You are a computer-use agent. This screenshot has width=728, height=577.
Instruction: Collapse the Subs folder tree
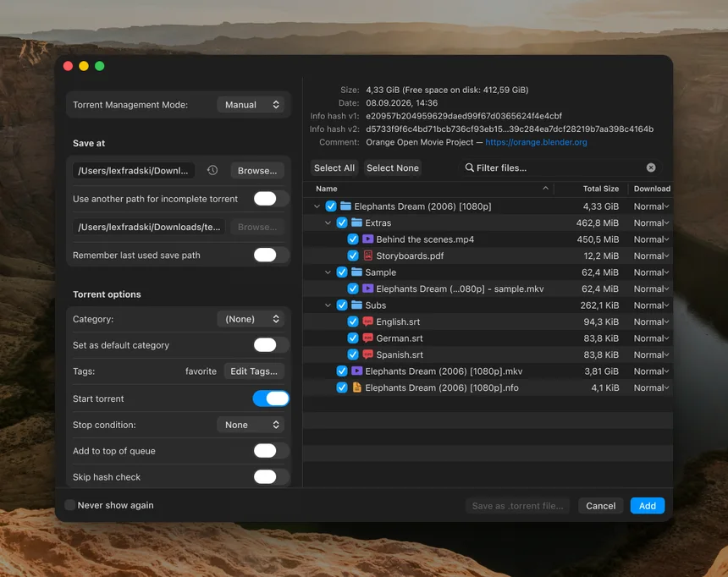click(328, 305)
